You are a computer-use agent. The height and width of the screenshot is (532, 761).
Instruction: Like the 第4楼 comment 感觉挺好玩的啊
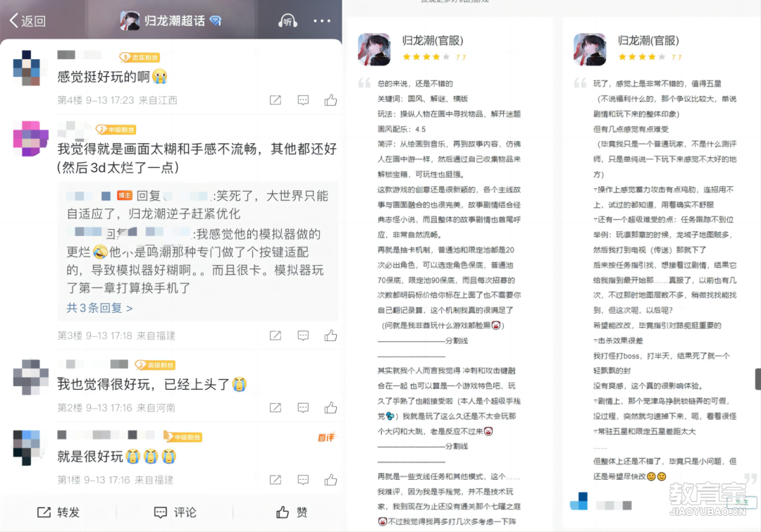point(330,99)
